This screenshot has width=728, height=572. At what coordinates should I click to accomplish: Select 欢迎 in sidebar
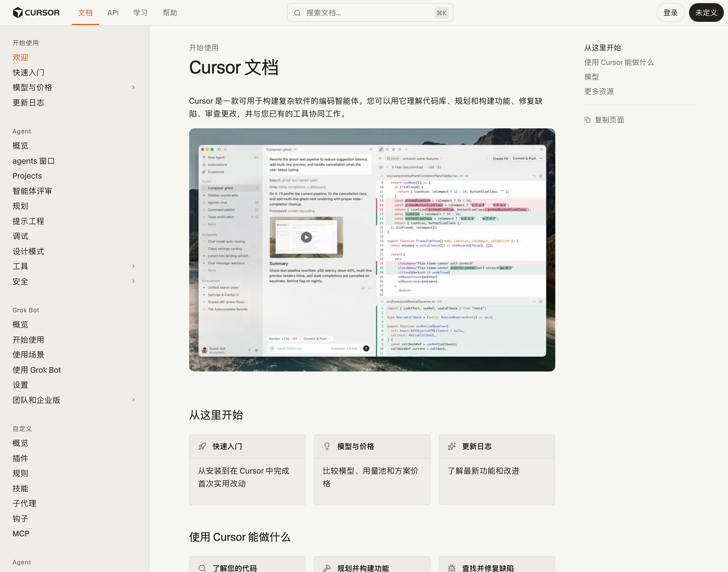coord(20,57)
